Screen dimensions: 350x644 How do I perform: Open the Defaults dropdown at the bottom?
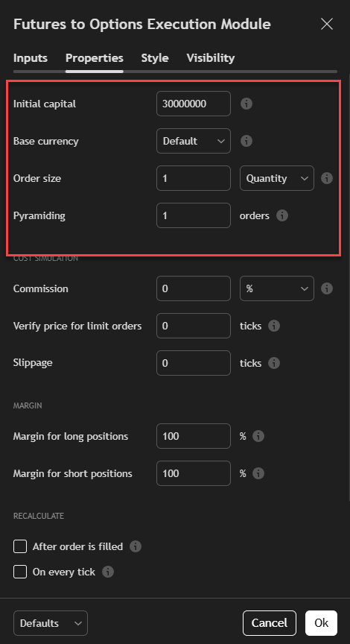coord(51,623)
